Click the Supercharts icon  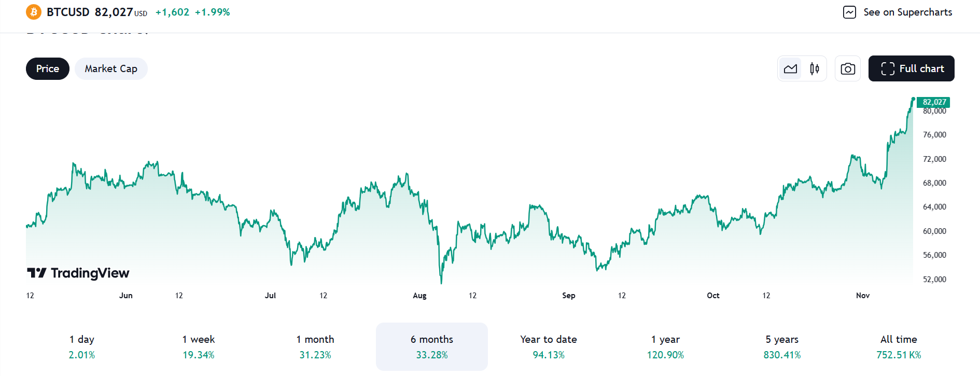pyautogui.click(x=849, y=12)
